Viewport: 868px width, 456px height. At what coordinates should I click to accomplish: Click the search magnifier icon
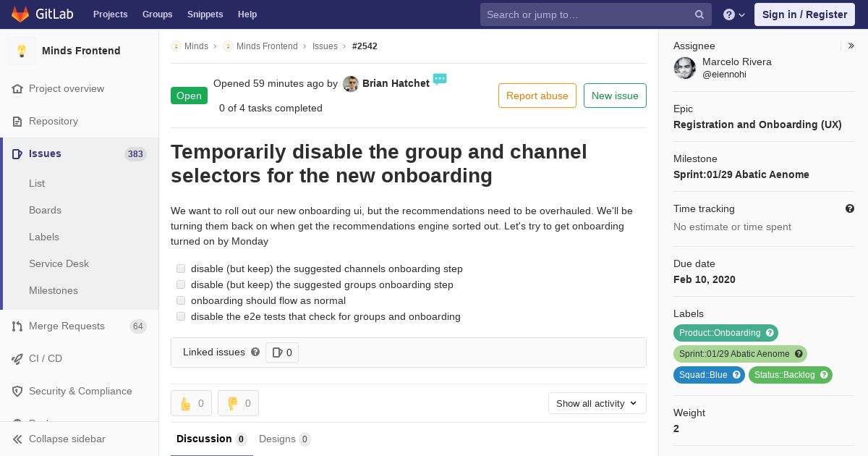tap(699, 14)
